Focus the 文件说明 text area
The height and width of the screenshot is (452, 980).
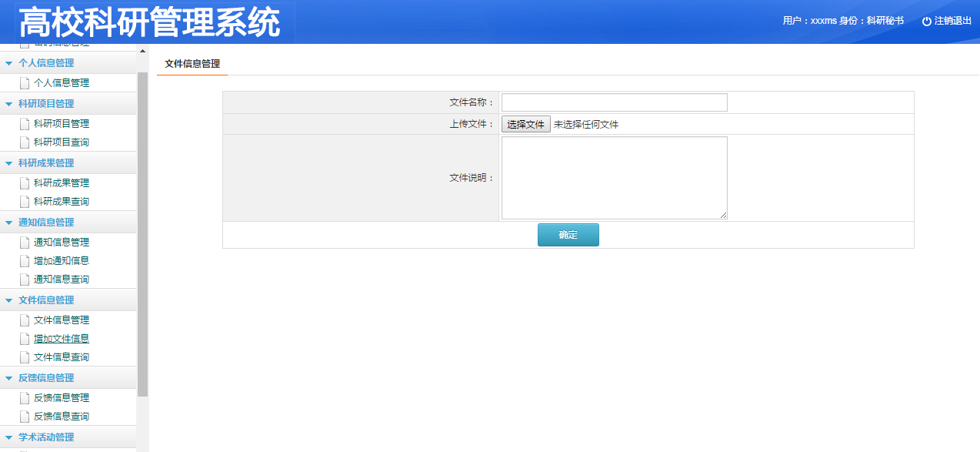(x=615, y=178)
